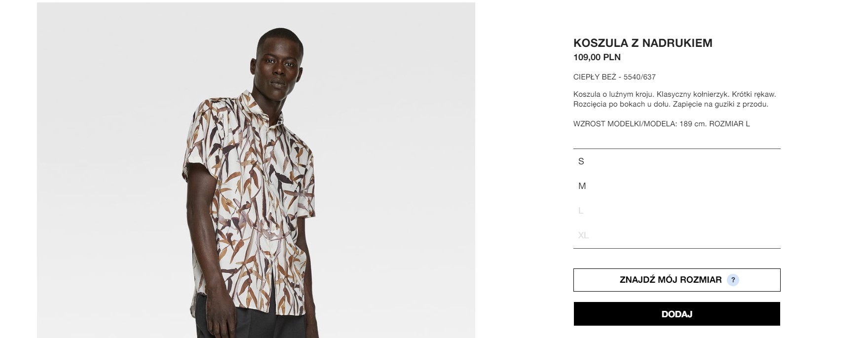This screenshot has width=868, height=338.
Task: Click the reference number 5540/637
Action: click(640, 77)
